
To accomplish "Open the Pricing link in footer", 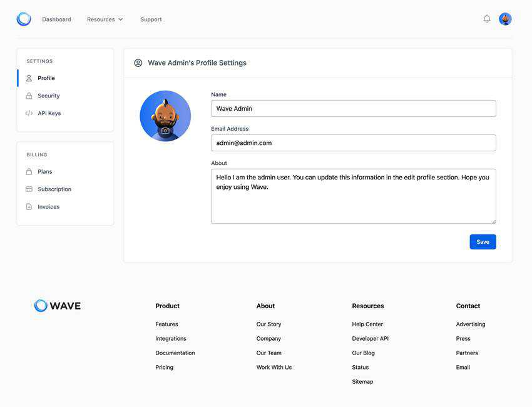I will 164,367.
